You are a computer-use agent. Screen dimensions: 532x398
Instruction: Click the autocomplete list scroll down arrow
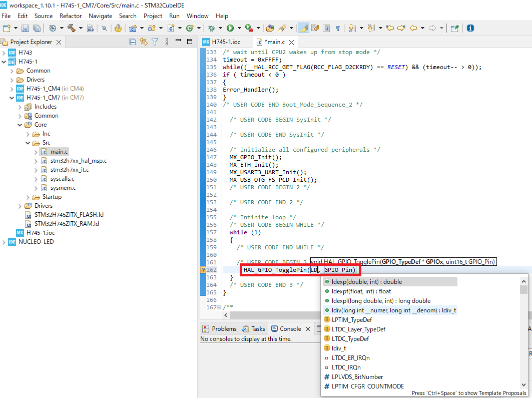523,385
